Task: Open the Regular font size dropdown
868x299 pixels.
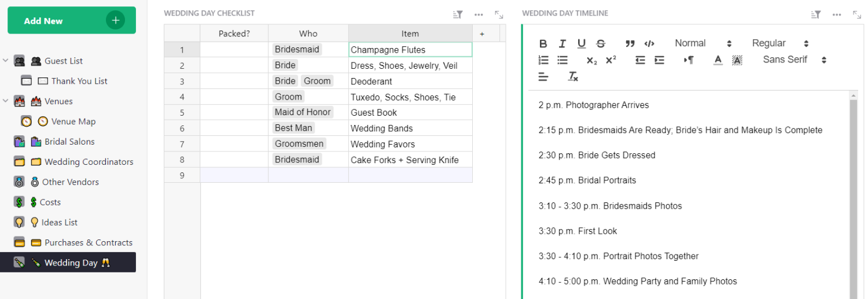Action: (x=780, y=43)
